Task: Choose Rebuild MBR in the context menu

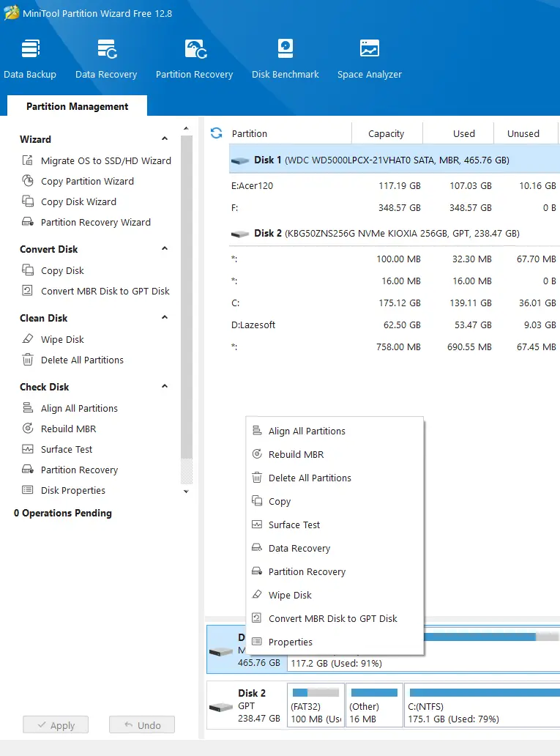Action: pyautogui.click(x=335, y=454)
